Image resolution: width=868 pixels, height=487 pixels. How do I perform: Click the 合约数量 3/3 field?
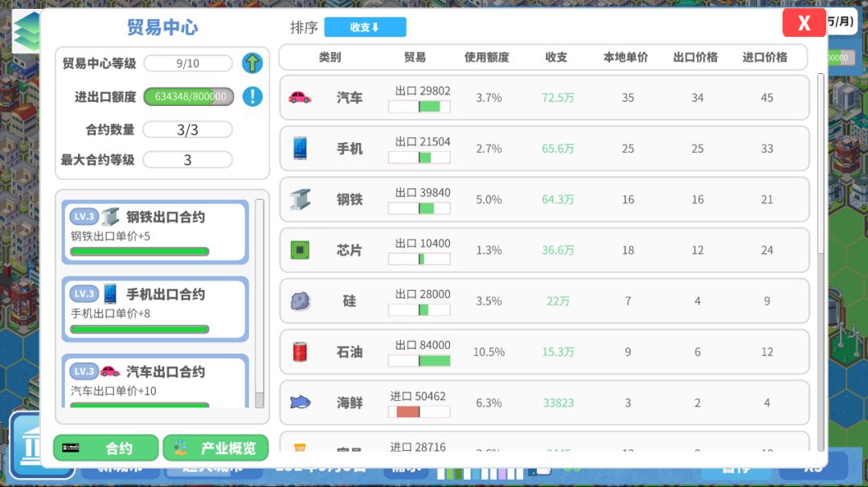(x=187, y=129)
